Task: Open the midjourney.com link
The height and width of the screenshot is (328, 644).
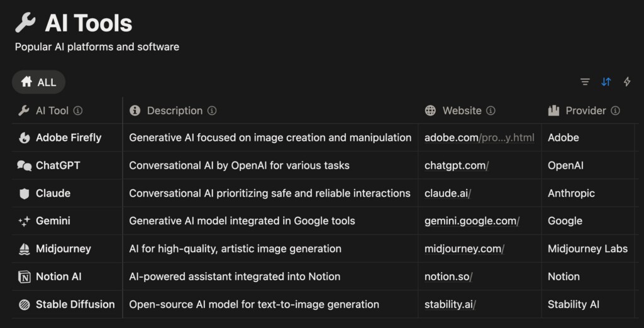Action: click(465, 249)
